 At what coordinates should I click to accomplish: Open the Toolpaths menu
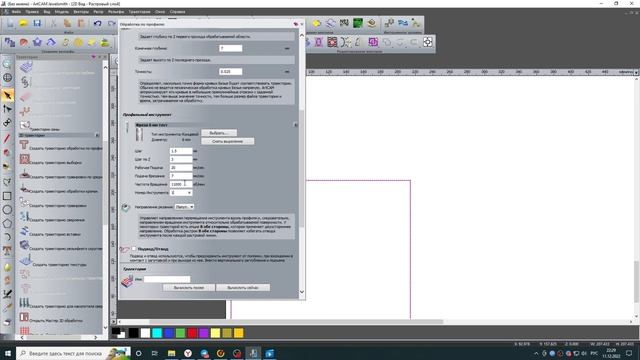point(139,12)
